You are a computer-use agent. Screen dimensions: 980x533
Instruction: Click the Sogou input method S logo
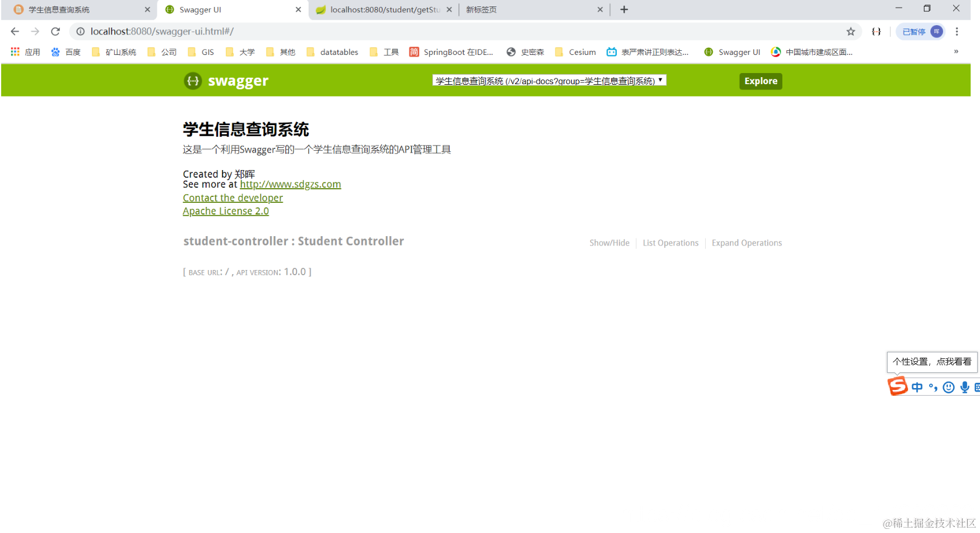pos(898,386)
